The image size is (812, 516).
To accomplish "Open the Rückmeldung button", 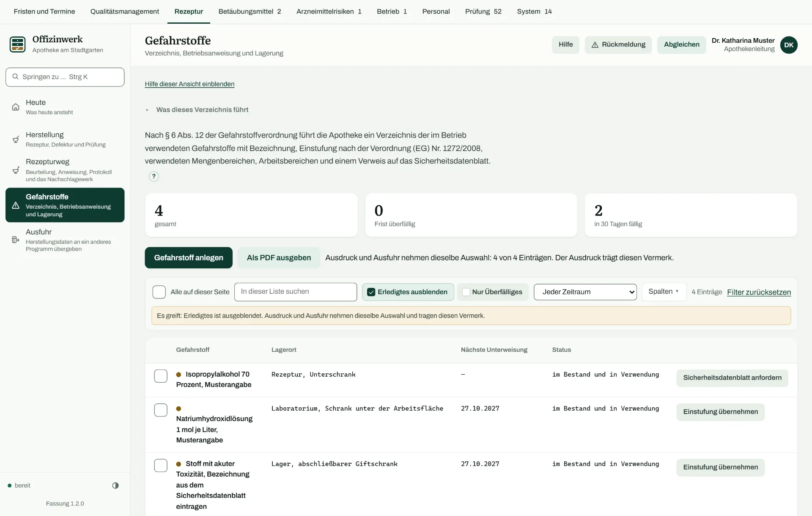I will tap(618, 44).
